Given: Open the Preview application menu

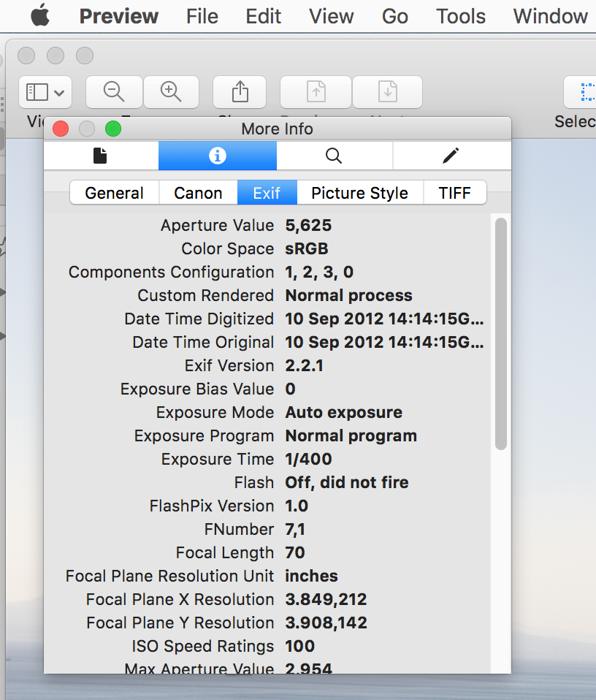Looking at the screenshot, I should [118, 17].
